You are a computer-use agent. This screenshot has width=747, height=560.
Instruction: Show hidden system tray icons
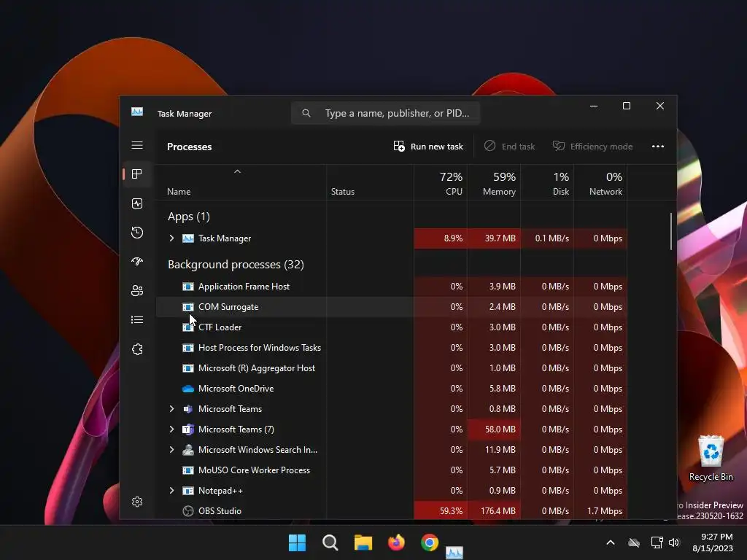click(611, 542)
